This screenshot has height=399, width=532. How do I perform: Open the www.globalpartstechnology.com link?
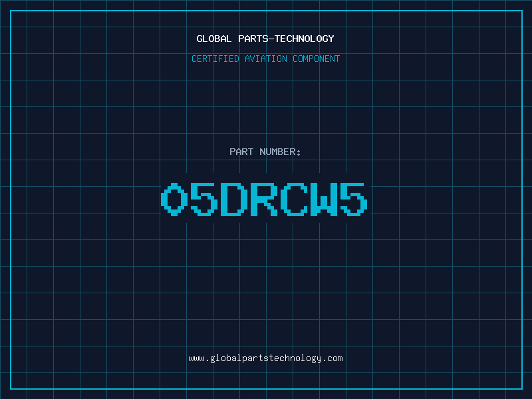[265, 358]
